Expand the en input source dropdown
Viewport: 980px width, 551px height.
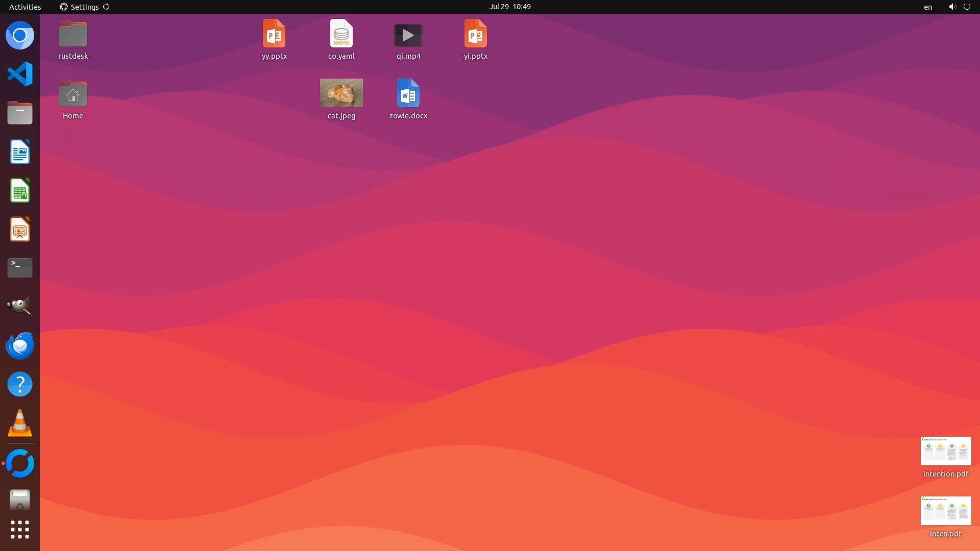927,7
